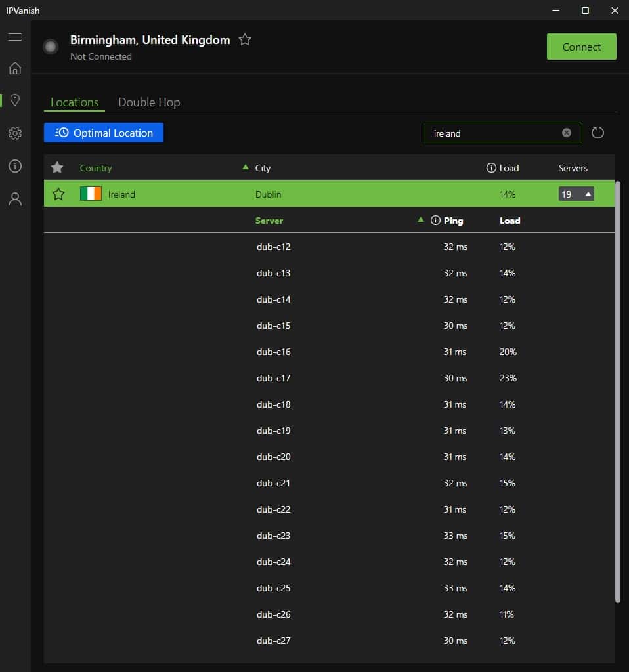The width and height of the screenshot is (629, 672).
Task: Click the Ping info icon
Action: click(435, 220)
